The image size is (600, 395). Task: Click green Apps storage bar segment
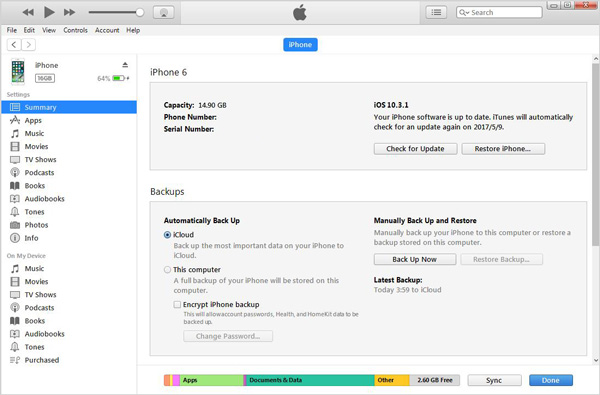click(211, 380)
